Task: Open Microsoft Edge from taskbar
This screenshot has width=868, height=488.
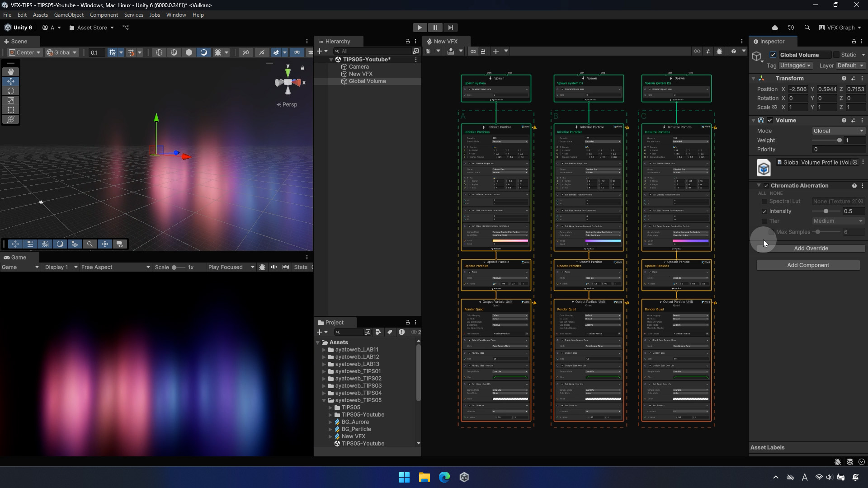Action: click(444, 477)
